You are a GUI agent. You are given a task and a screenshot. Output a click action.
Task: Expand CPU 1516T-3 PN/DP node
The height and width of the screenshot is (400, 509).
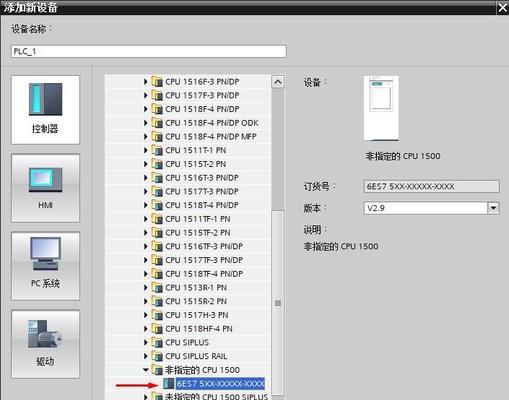coord(145,178)
